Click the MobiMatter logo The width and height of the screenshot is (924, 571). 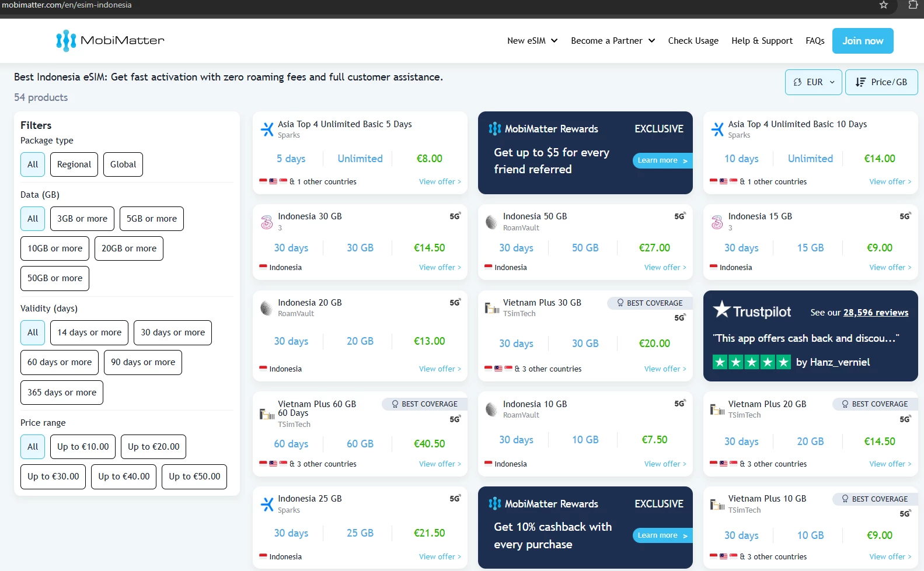coord(110,40)
